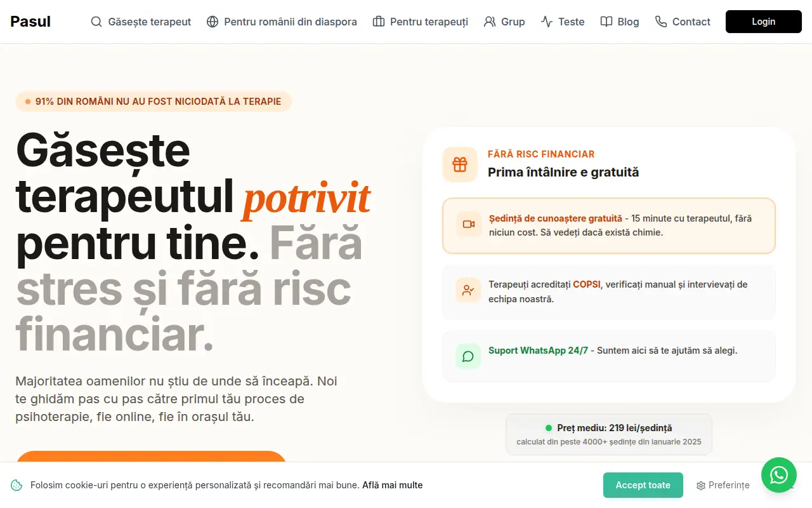812x508 pixels.
Task: Click Preț mediu: 219 lei/ședință badge
Action: pyautogui.click(x=609, y=434)
